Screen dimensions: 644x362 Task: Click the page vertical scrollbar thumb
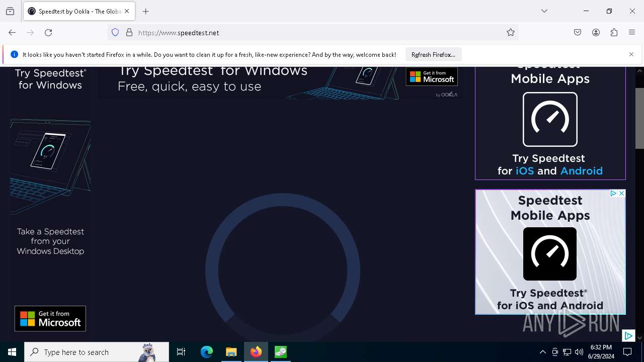pos(639,118)
